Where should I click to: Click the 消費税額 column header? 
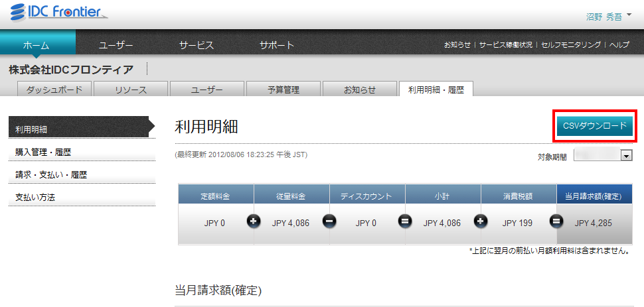click(519, 194)
